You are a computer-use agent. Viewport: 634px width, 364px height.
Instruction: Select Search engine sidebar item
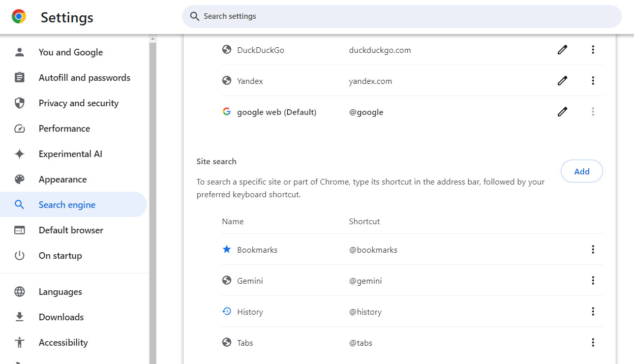point(73,204)
